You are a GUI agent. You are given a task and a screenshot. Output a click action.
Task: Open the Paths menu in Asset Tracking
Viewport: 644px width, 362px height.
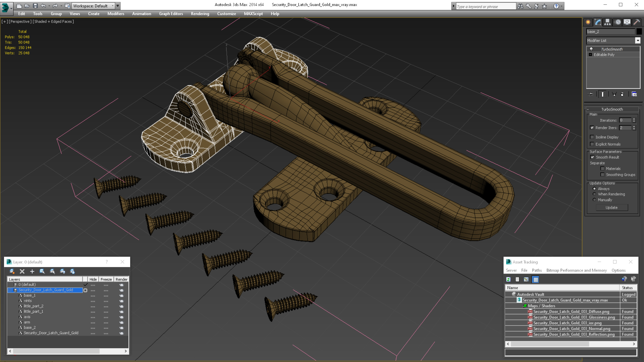537,270
